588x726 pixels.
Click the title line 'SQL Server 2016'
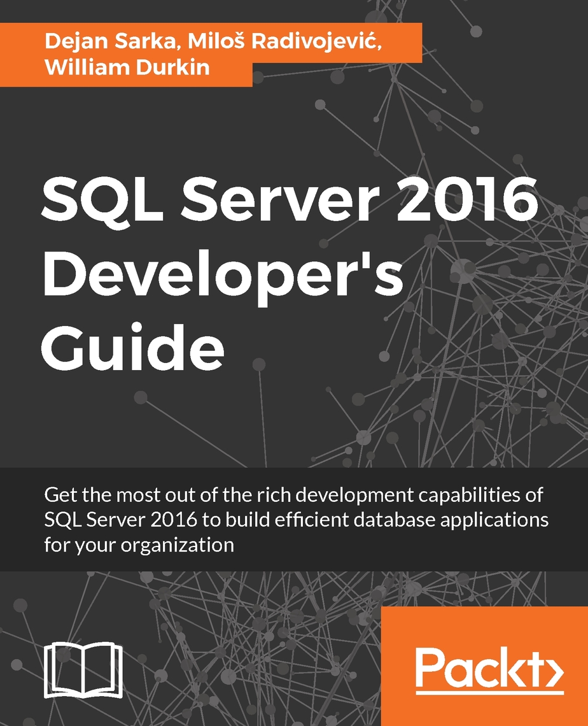pos(290,201)
